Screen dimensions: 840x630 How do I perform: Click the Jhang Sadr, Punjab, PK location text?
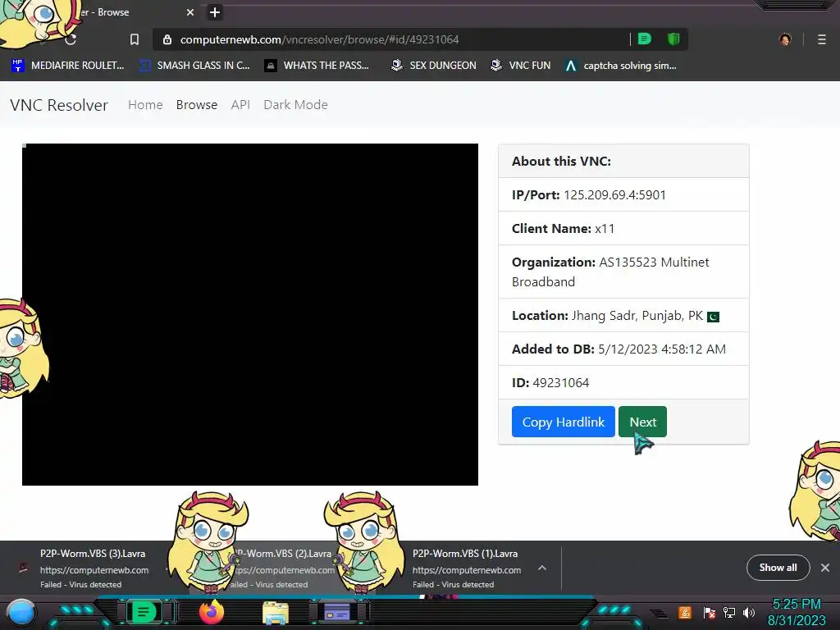click(x=637, y=316)
